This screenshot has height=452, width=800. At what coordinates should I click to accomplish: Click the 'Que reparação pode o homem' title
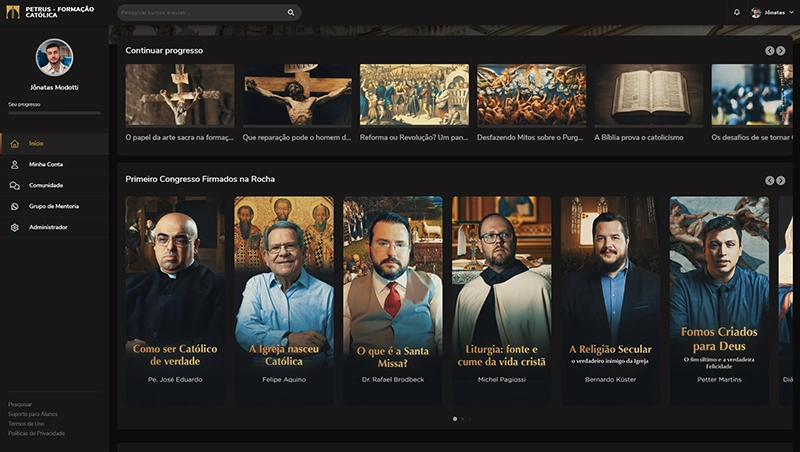(297, 138)
